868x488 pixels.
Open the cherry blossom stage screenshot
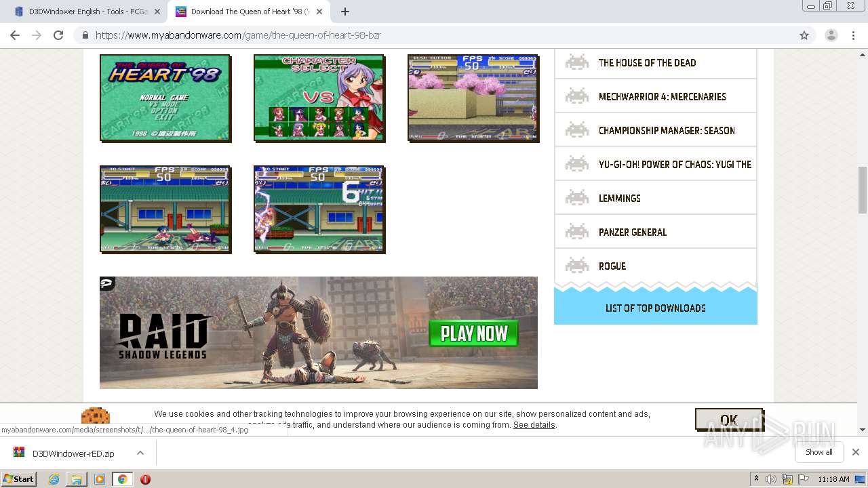[473, 98]
